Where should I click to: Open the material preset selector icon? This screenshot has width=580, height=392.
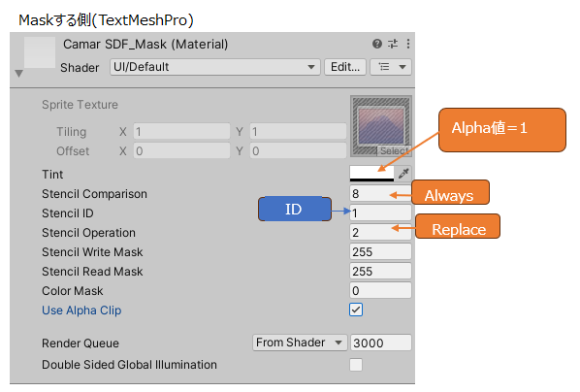click(393, 44)
